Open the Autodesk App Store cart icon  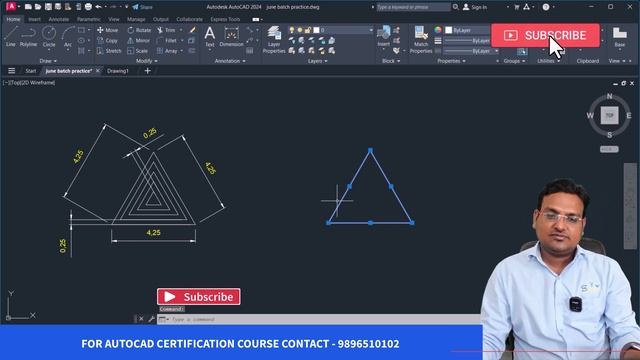pos(516,7)
